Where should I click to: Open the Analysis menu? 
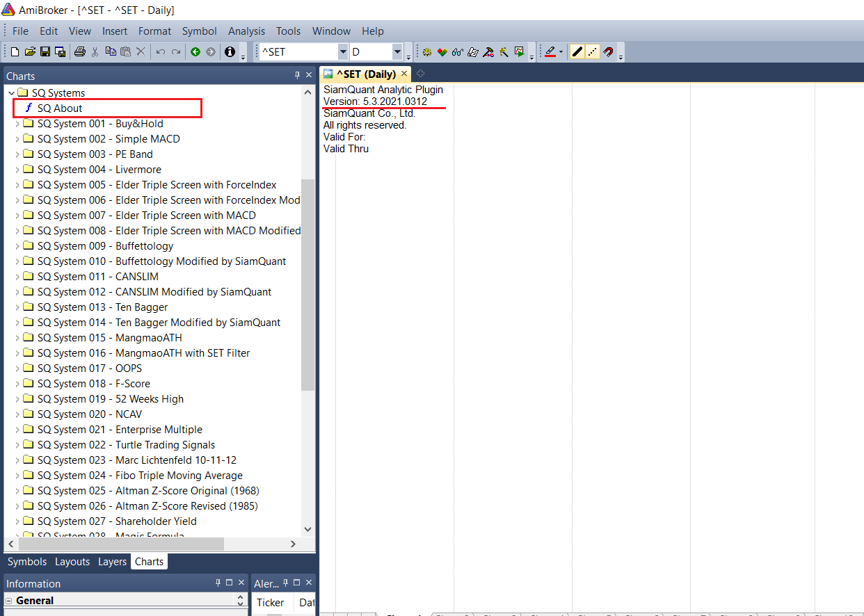[246, 31]
